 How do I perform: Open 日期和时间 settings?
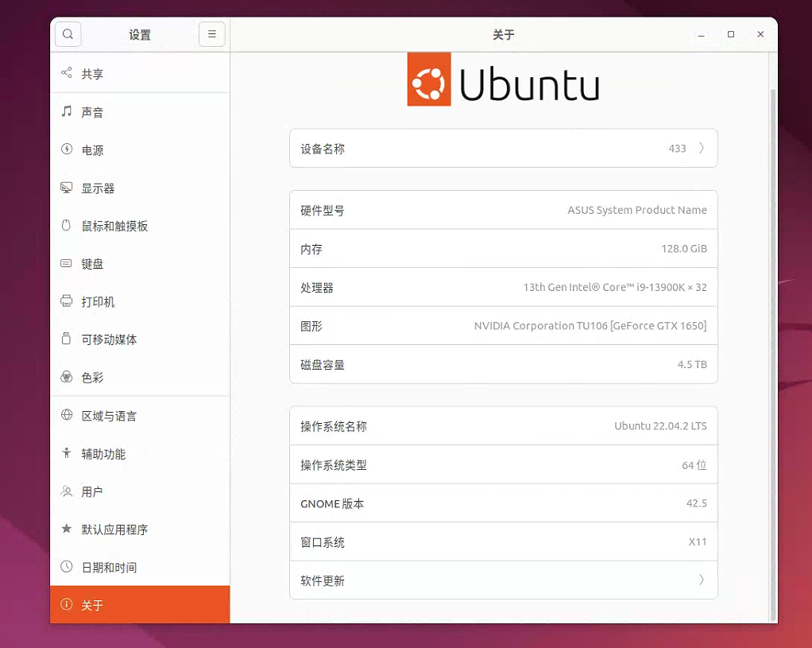(x=109, y=567)
